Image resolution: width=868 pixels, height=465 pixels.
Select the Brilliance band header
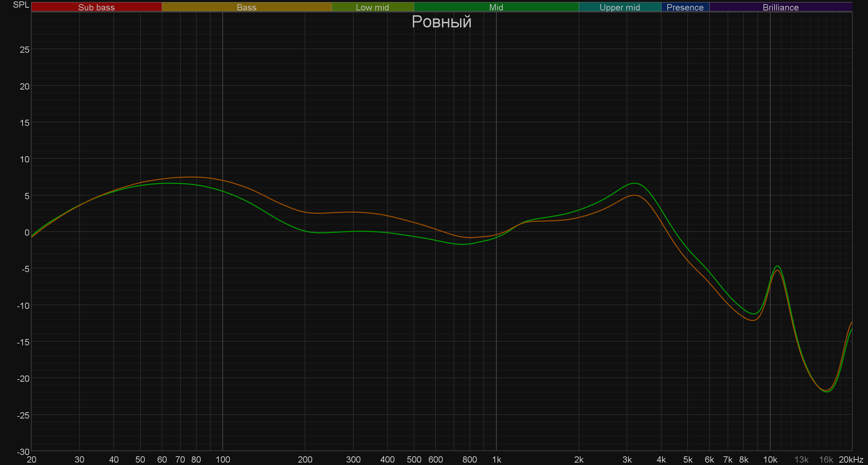781,7
